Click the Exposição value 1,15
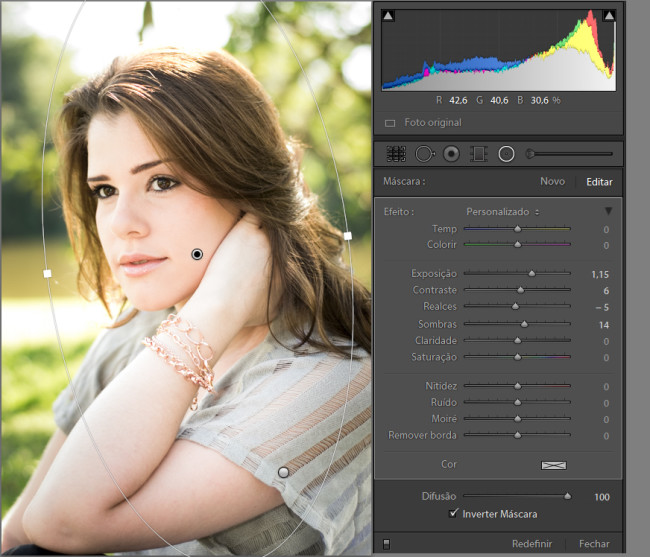This screenshot has width=650, height=557. (x=600, y=274)
